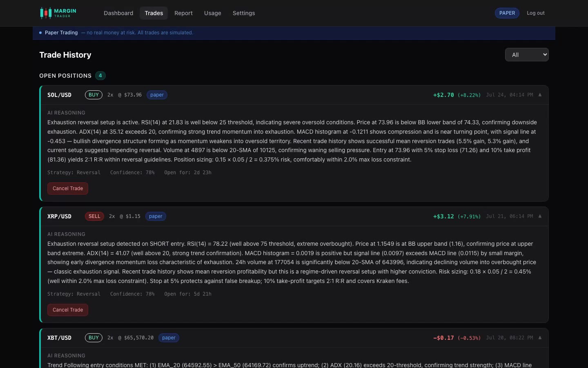588x368 pixels.
Task: Click the open positions count badge 4
Action: (100, 76)
